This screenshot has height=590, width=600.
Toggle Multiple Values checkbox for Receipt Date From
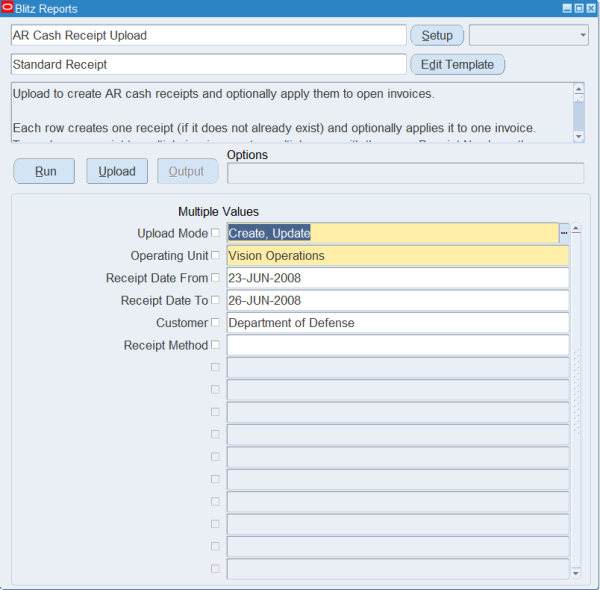(x=215, y=277)
